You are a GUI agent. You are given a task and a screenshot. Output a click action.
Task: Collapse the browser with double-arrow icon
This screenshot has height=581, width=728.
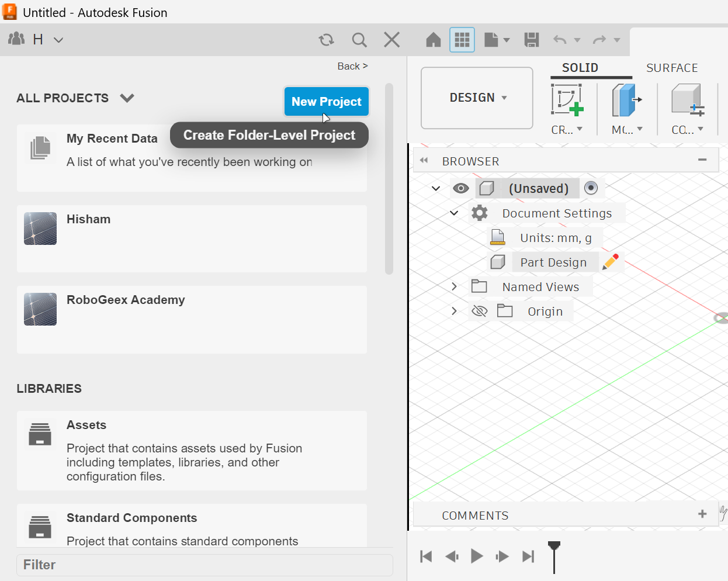424,160
